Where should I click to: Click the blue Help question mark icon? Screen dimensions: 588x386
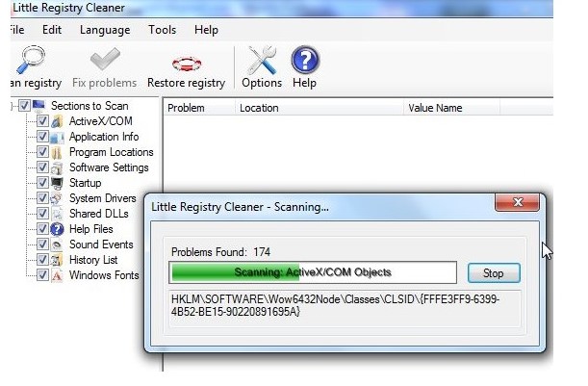[x=305, y=60]
